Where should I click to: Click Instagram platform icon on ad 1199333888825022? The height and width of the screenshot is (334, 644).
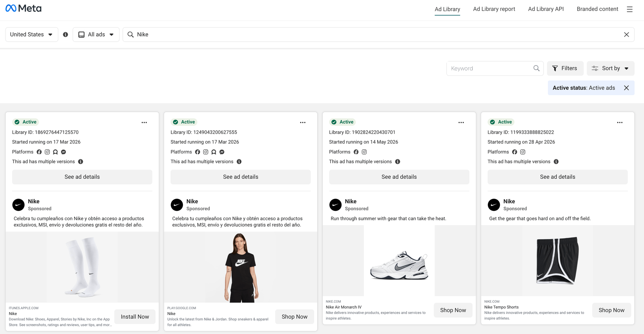click(x=523, y=152)
